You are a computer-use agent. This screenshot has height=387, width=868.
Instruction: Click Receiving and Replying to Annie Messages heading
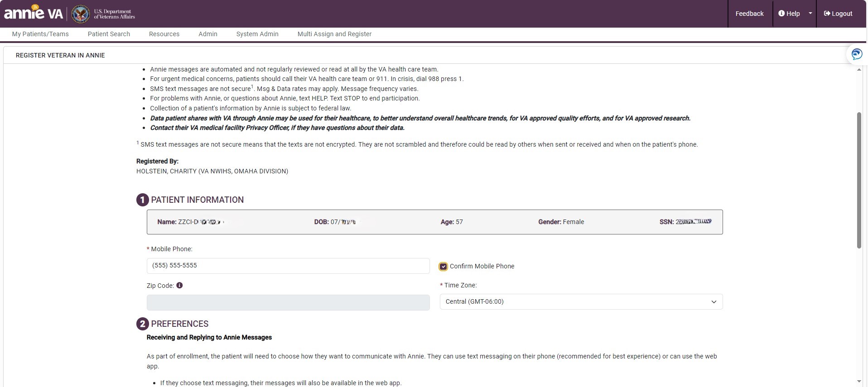pos(209,337)
